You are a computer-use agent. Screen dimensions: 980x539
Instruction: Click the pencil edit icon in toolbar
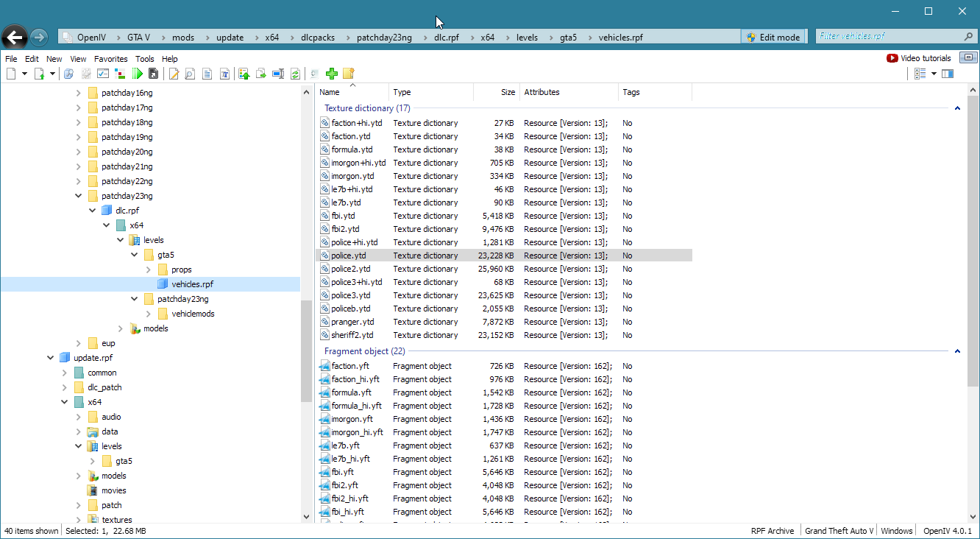point(174,74)
